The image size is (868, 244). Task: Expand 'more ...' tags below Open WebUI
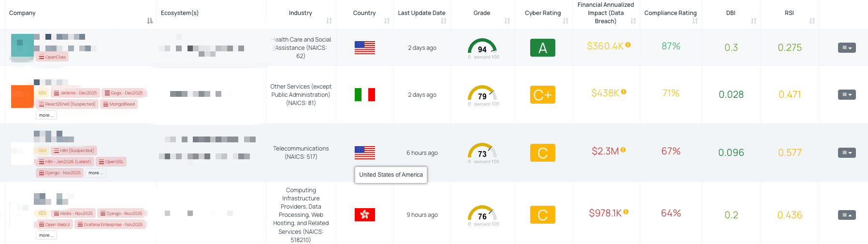(x=46, y=235)
